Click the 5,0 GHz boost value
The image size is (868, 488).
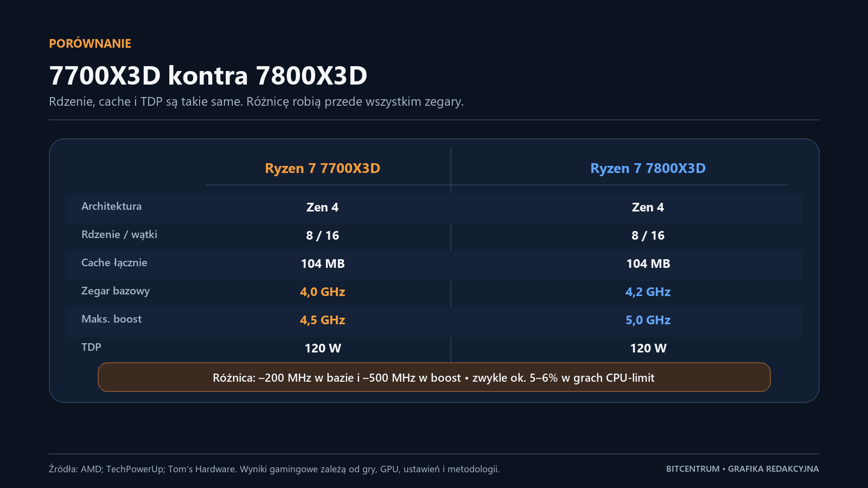pyautogui.click(x=648, y=320)
